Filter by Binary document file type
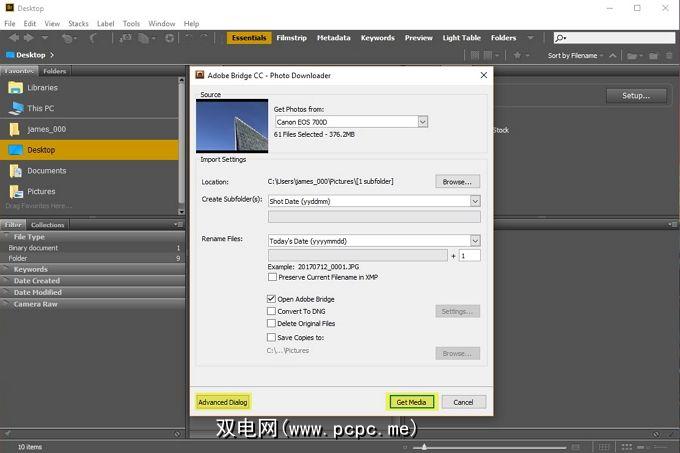The height and width of the screenshot is (453, 680). click(x=93, y=248)
